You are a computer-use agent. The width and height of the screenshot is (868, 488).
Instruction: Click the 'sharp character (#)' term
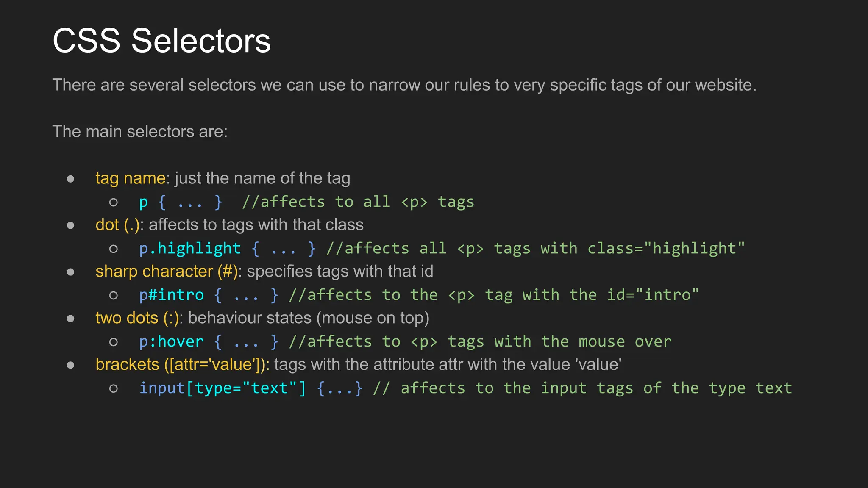coord(167,272)
